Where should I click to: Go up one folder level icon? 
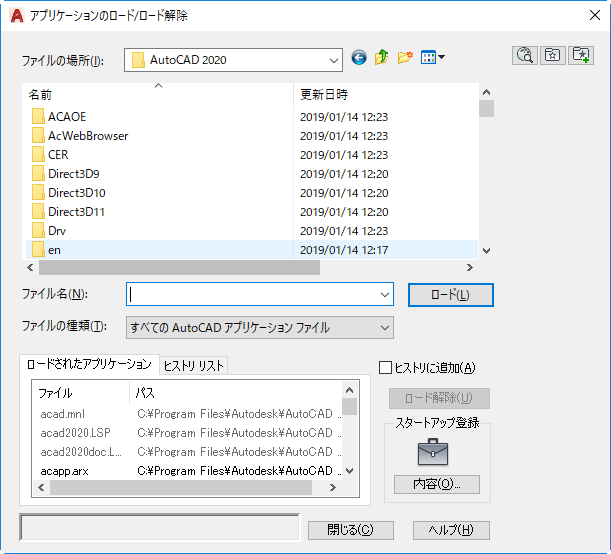point(381,57)
